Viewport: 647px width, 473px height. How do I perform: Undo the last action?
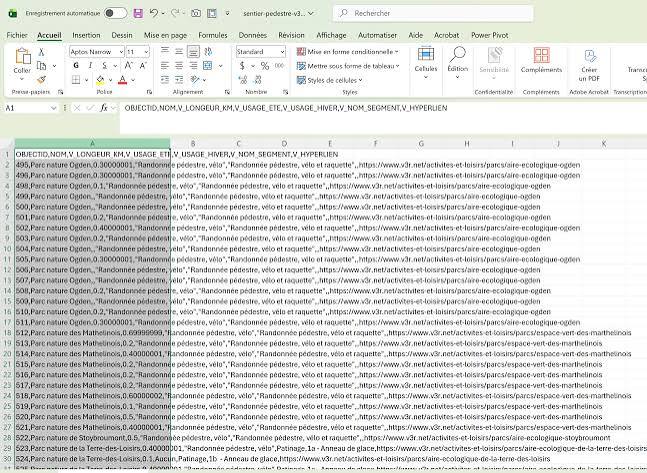pos(153,13)
